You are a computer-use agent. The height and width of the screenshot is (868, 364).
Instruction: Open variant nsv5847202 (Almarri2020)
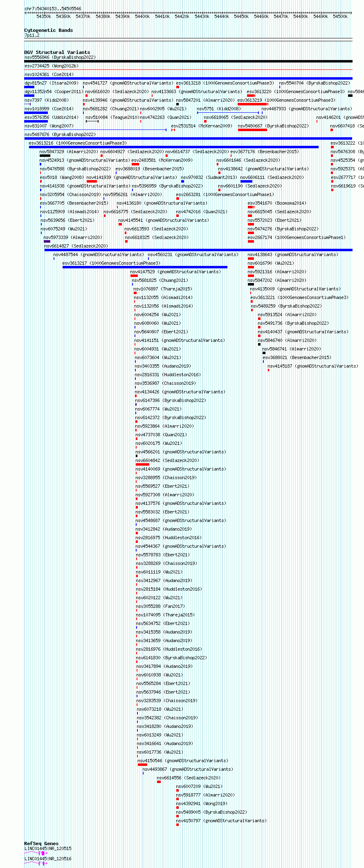277,280
